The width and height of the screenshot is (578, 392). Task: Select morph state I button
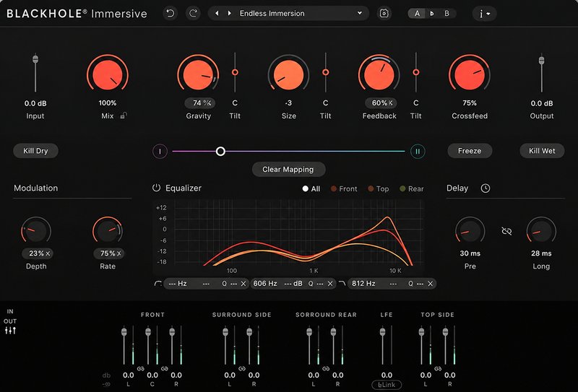click(x=160, y=152)
